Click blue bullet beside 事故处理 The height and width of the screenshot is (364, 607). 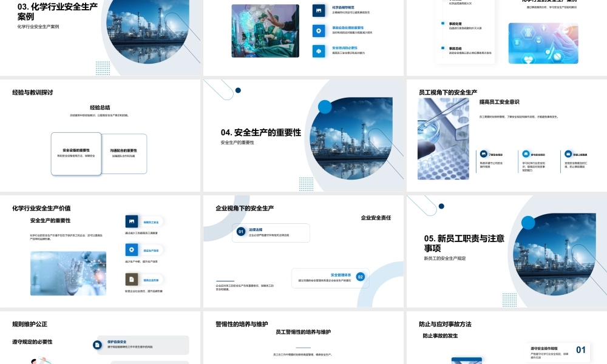point(443,23)
